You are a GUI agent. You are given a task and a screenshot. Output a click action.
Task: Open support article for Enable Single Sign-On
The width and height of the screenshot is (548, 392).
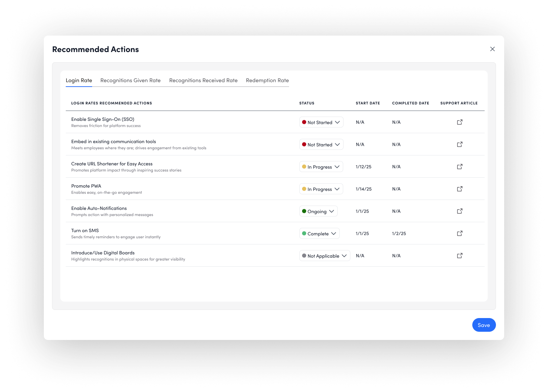tap(460, 122)
